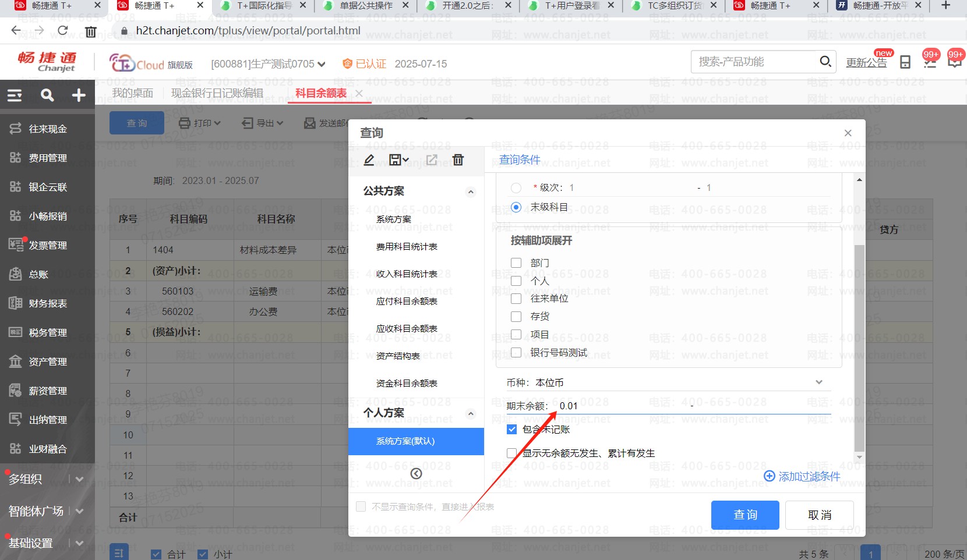Click the blue 查询 button in dialog

click(745, 515)
